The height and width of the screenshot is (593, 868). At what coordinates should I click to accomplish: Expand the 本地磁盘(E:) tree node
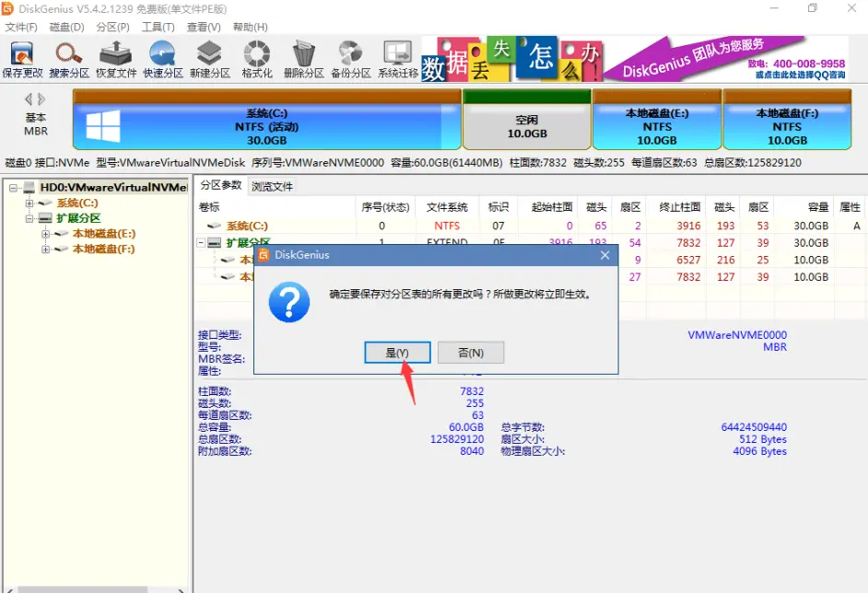coord(45,234)
